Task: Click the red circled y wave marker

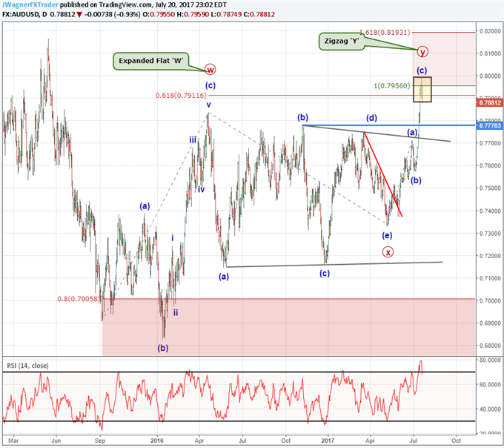Action: coord(422,51)
